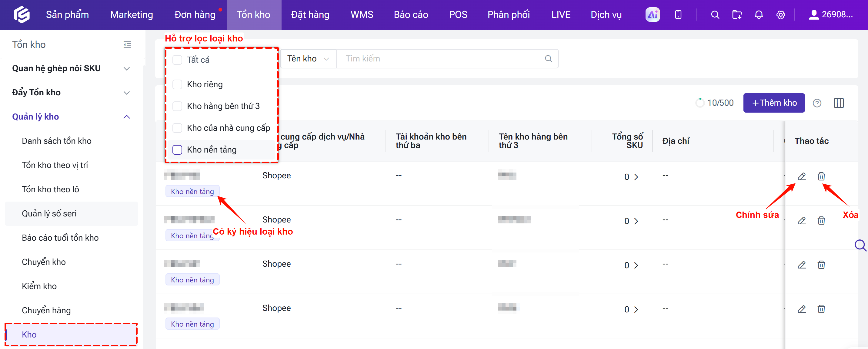The image size is (868, 349).
Task: Open the Chuyển kho page
Action: (x=44, y=262)
